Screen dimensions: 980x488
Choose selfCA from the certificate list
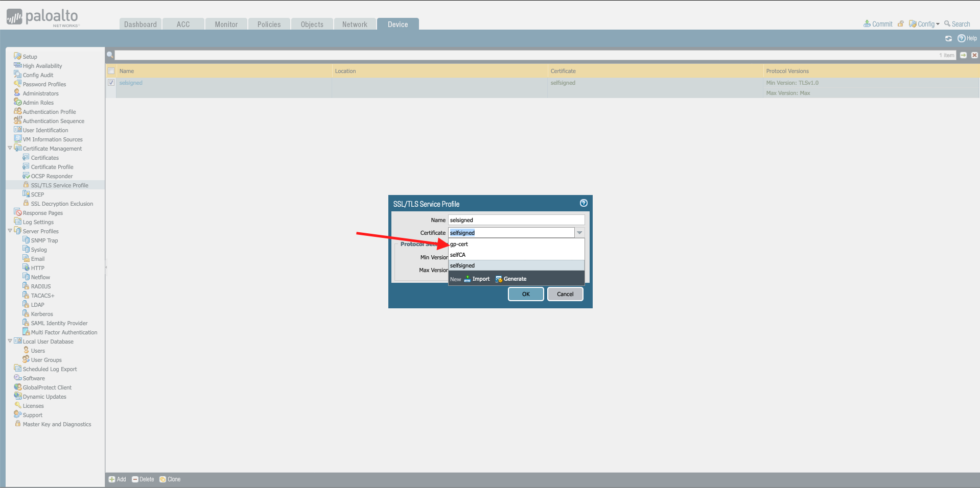point(516,255)
